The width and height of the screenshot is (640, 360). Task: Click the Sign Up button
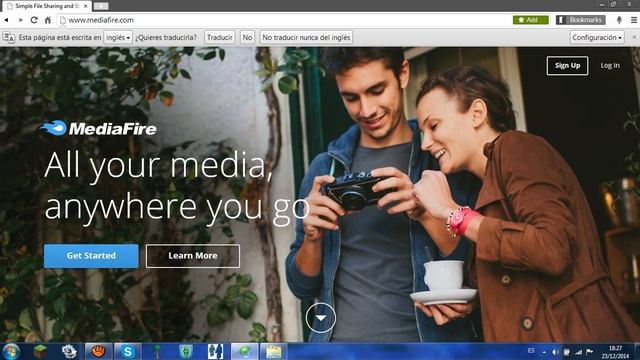click(x=567, y=66)
